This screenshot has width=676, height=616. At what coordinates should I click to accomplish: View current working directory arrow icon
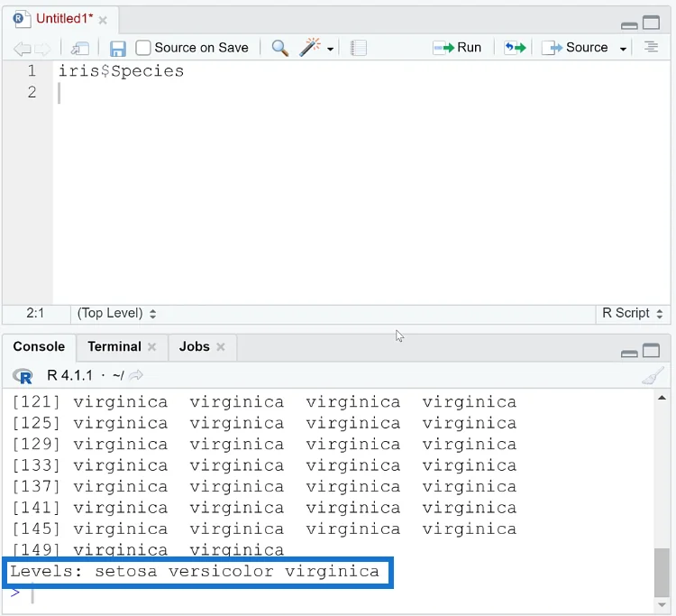pos(136,375)
